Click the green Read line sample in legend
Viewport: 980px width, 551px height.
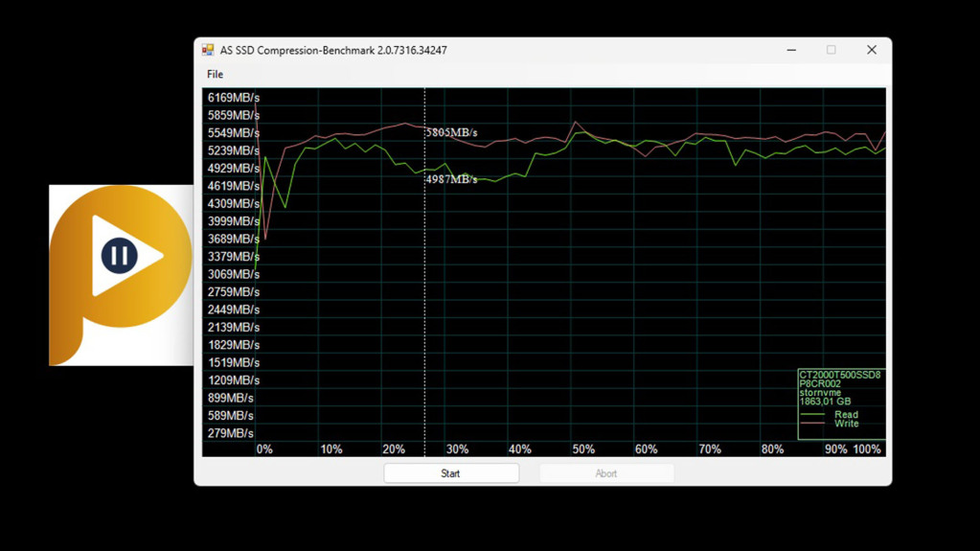click(812, 414)
